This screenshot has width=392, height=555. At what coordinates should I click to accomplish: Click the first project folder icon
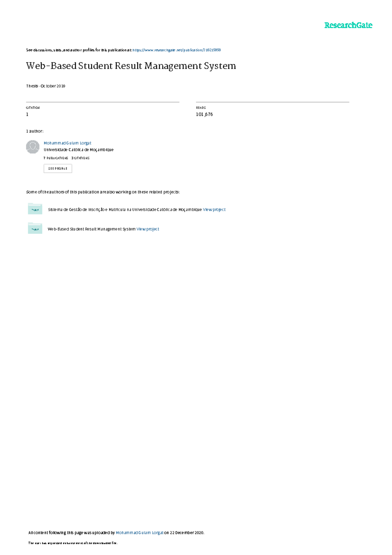pyautogui.click(x=35, y=209)
